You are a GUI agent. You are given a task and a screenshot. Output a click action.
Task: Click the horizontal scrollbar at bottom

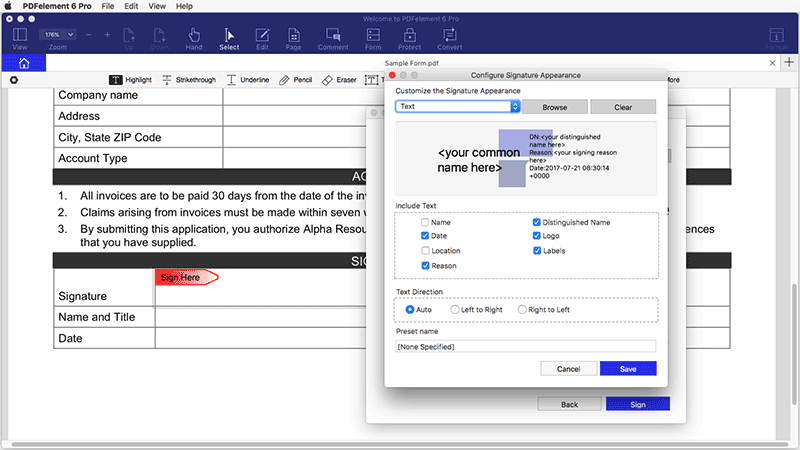tap(400, 444)
